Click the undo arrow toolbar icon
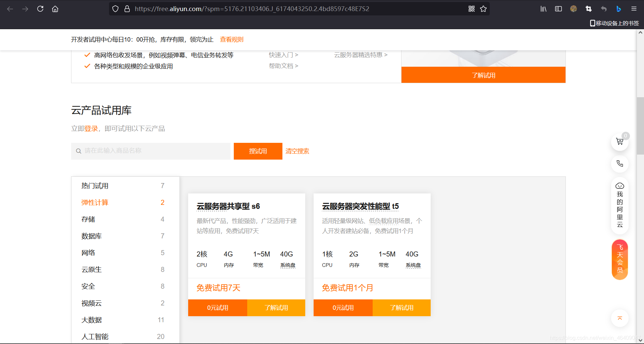The height and width of the screenshot is (344, 644). 604,9
